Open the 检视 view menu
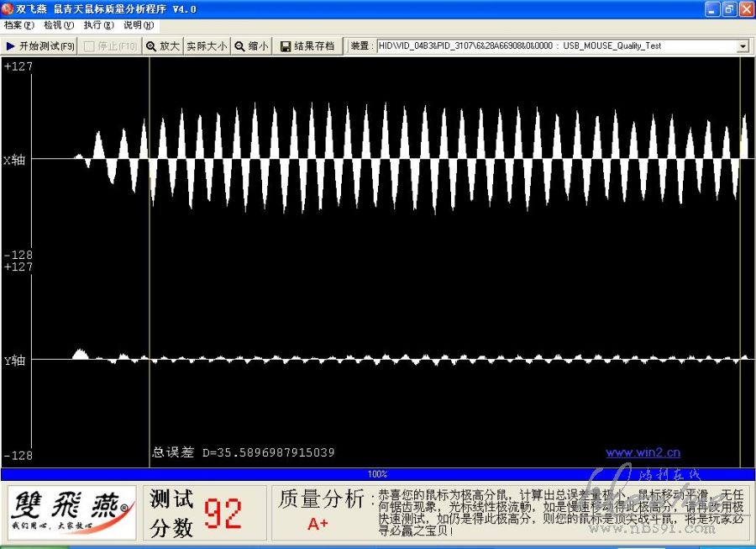The image size is (756, 549). pos(59,25)
